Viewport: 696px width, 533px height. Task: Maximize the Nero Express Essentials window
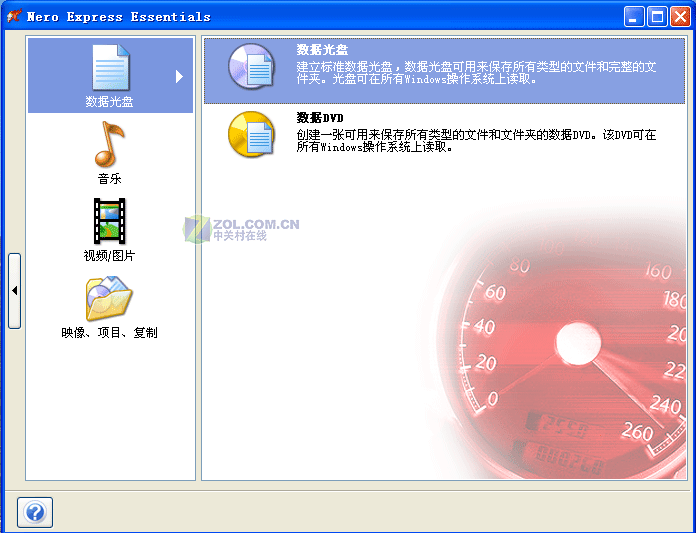657,17
